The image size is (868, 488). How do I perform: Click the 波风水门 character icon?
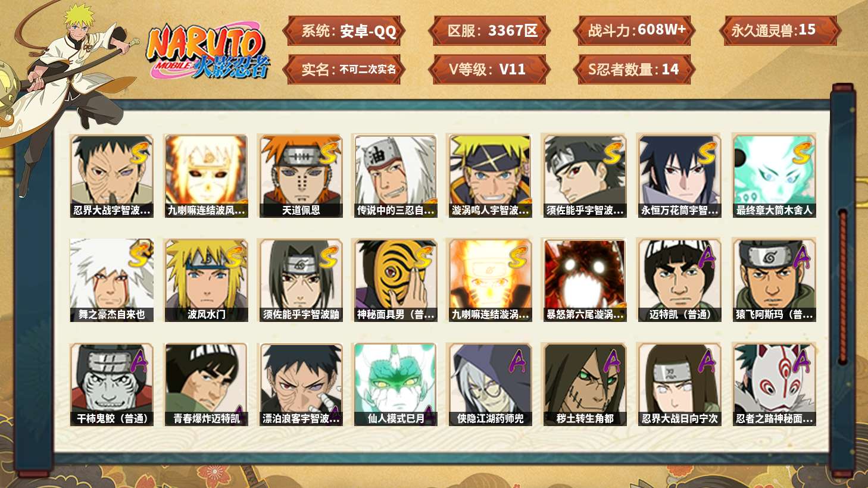point(207,280)
